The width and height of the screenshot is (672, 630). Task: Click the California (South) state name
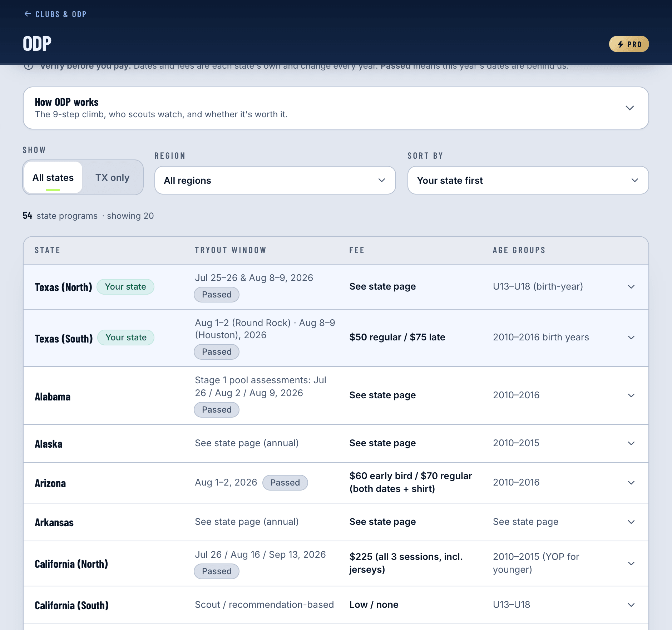pos(72,605)
